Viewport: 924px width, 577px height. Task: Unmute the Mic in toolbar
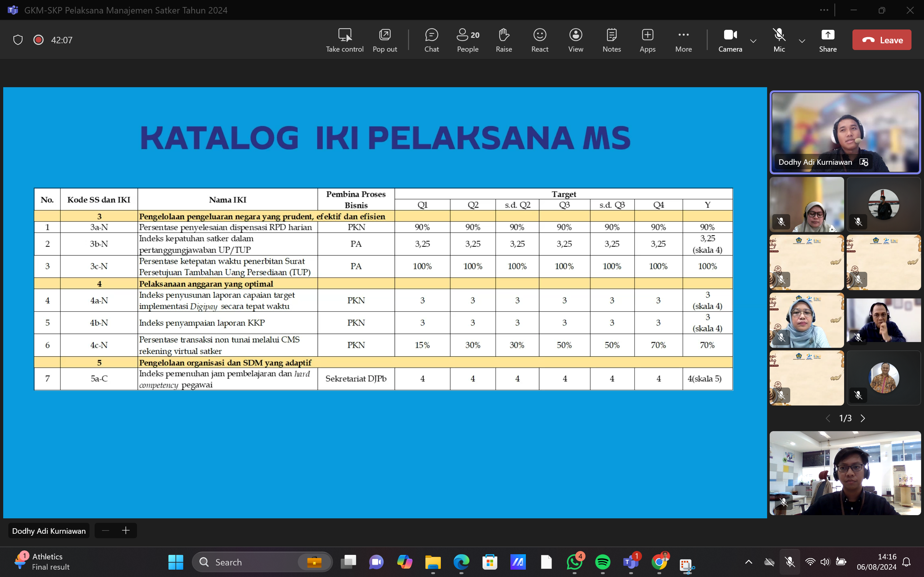tap(779, 40)
